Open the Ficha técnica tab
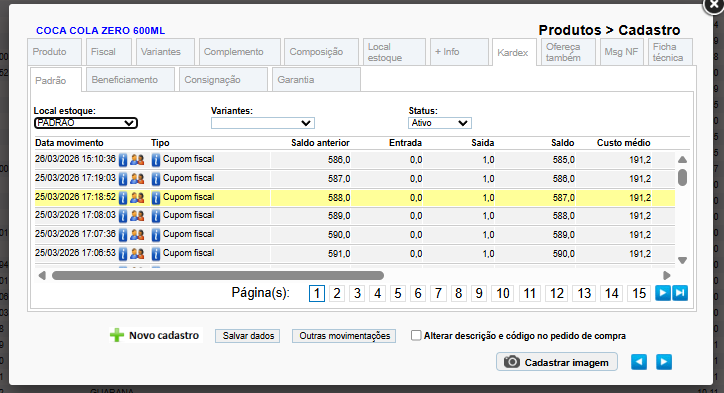 670,52
